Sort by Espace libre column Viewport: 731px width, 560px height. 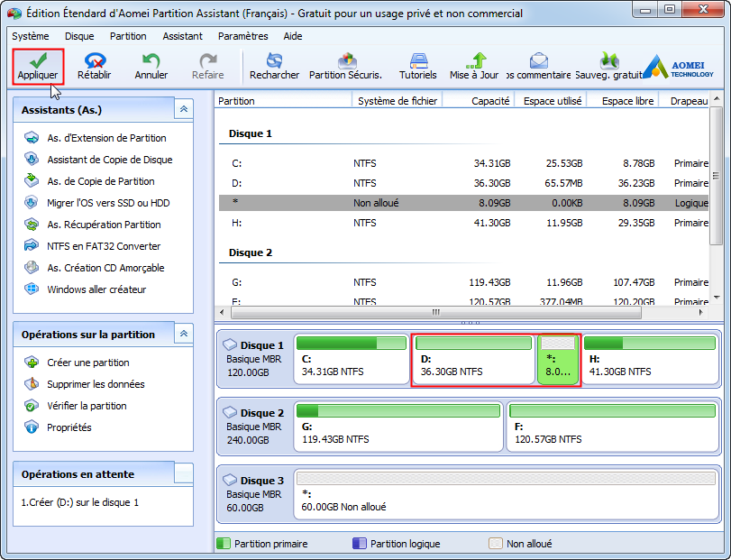point(623,101)
